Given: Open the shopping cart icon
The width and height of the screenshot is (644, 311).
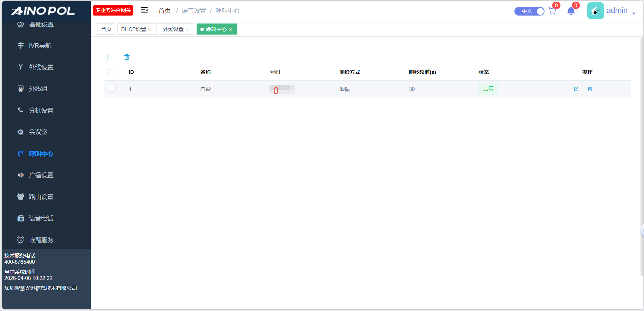Looking at the screenshot, I should [x=552, y=11].
